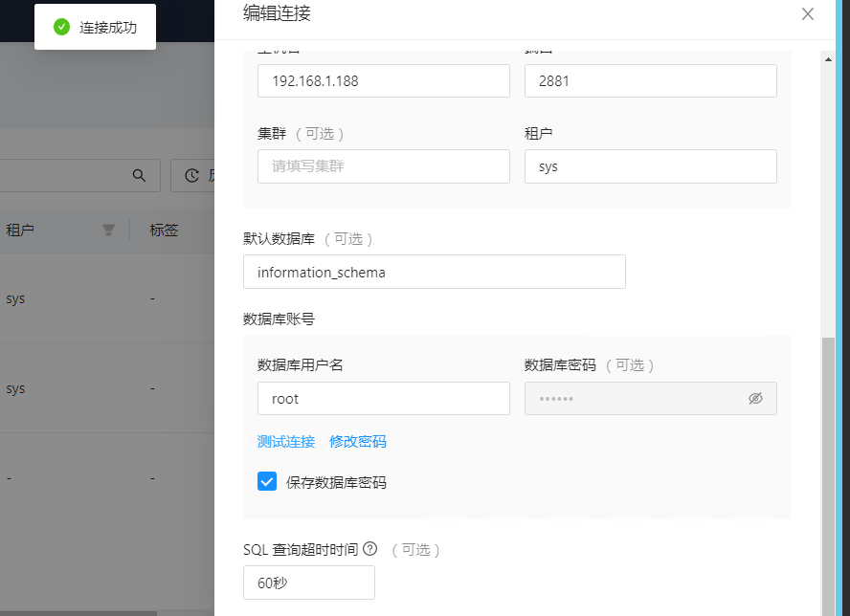
Task: Click the SQL 查询超时时间 help icon
Action: tap(369, 549)
